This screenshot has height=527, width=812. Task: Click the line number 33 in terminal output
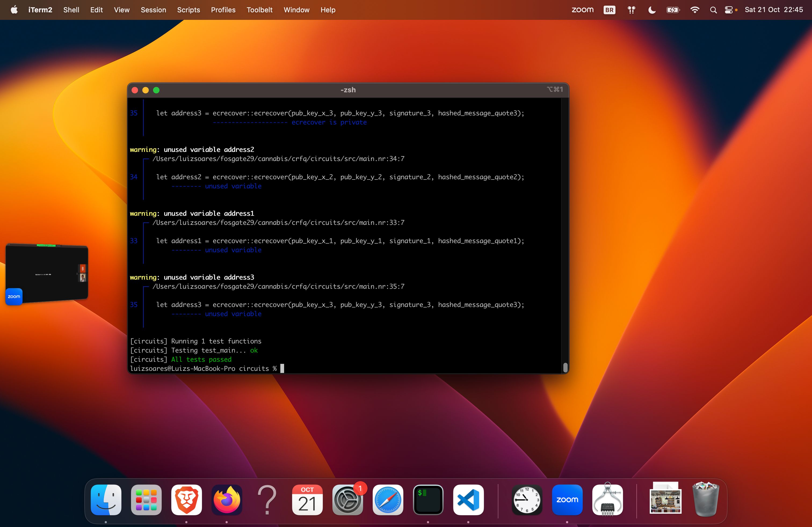tap(134, 241)
